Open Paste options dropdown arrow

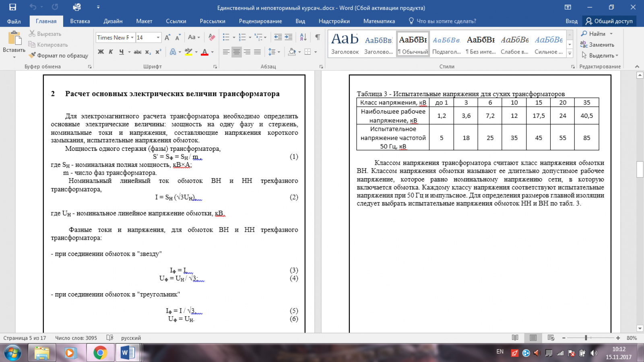tap(14, 57)
